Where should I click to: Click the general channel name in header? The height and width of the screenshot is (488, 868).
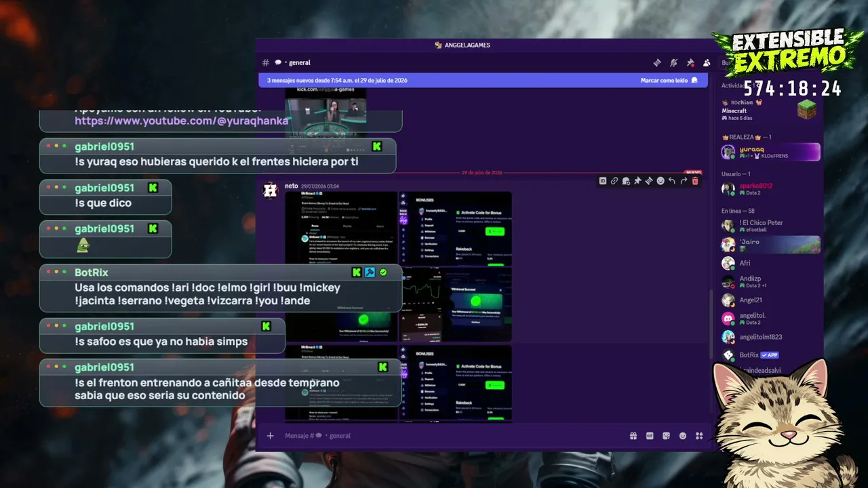point(300,62)
